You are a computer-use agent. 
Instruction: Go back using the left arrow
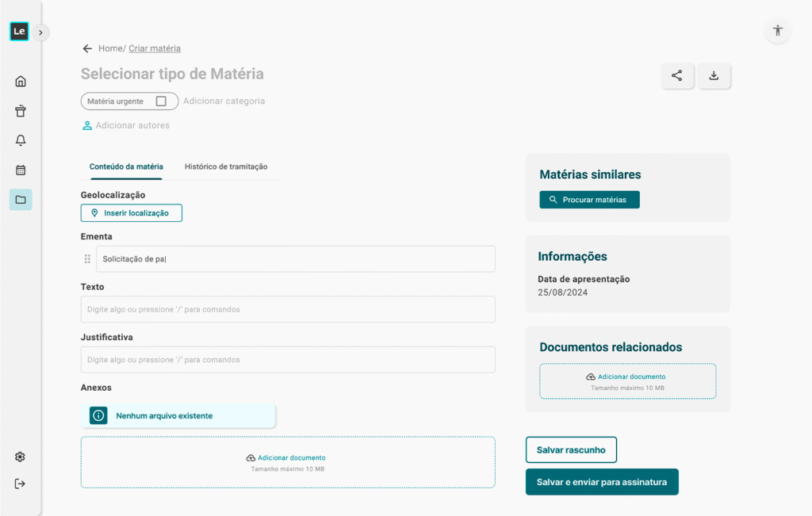pyautogui.click(x=87, y=48)
